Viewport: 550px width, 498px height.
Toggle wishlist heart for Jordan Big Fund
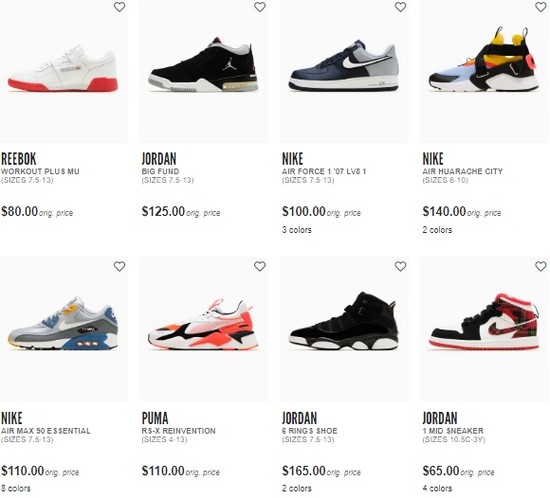pos(260,7)
